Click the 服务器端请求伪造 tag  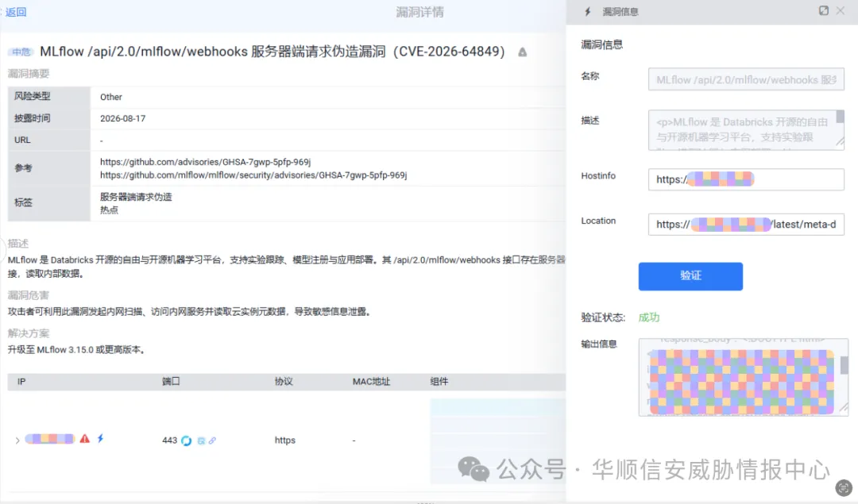tap(136, 197)
